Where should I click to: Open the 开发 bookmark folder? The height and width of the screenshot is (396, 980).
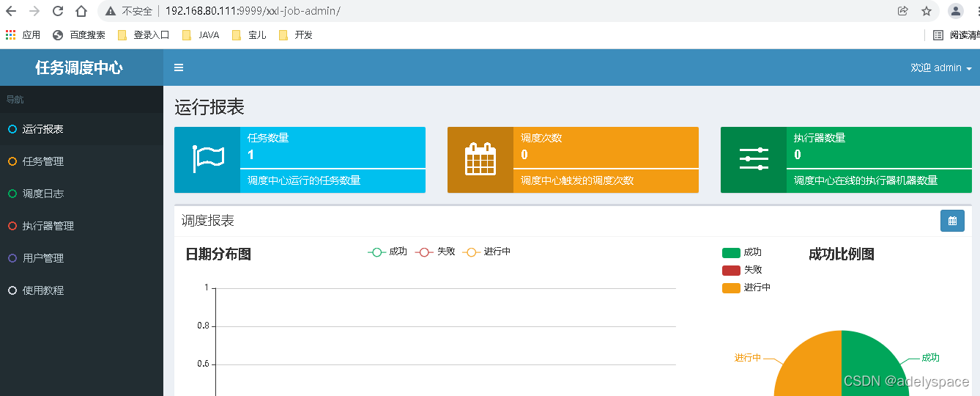296,34
